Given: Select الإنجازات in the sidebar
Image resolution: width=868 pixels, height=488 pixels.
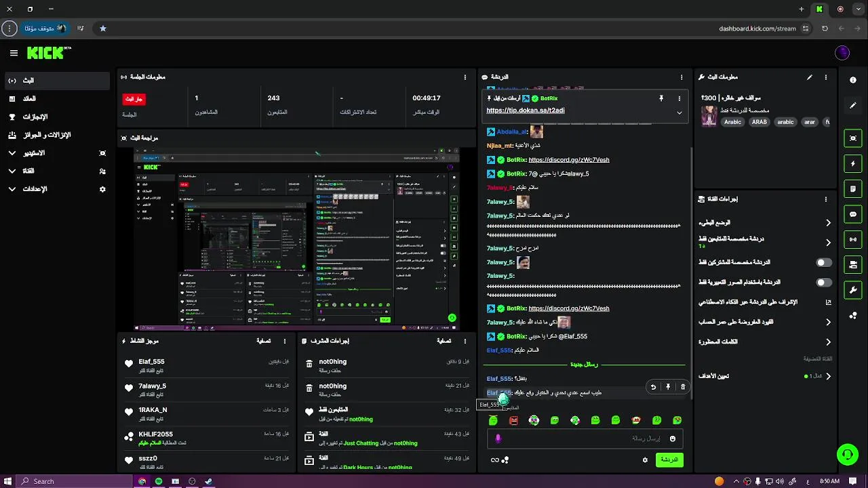Looking at the screenshot, I should click(56, 117).
